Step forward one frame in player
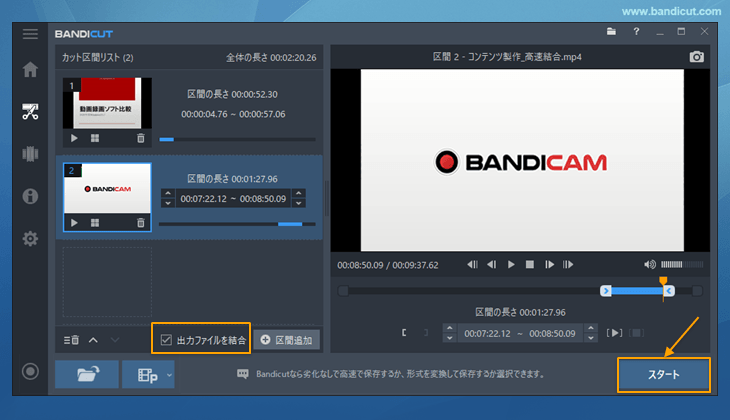This screenshot has width=730, height=420. point(549,264)
